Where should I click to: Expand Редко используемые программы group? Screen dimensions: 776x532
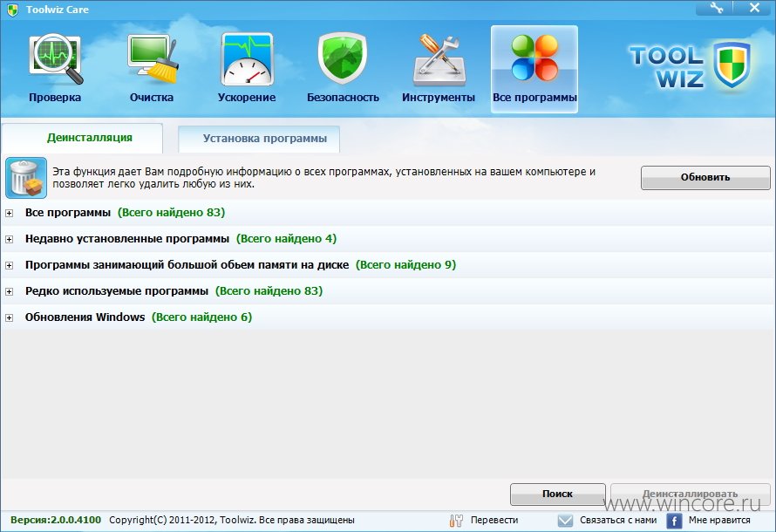pos(9,292)
